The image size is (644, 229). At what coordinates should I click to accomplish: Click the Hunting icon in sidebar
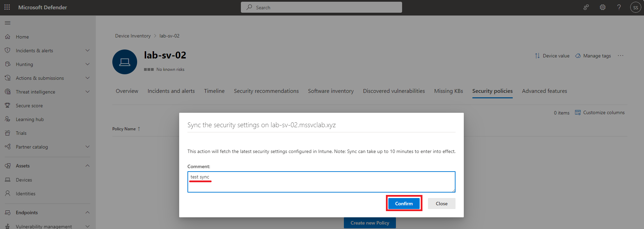8,64
